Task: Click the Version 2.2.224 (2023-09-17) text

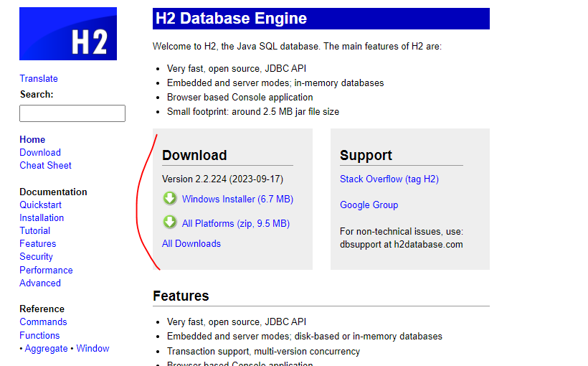Action: click(x=223, y=179)
